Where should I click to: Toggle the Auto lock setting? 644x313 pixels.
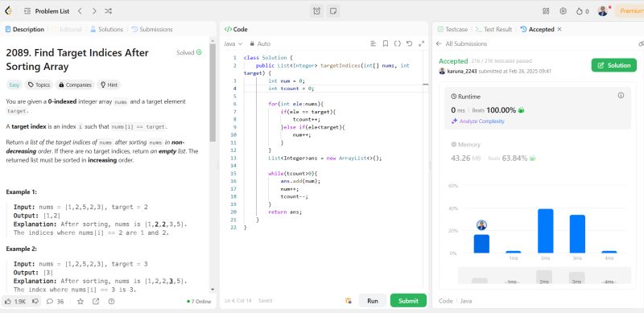click(260, 43)
